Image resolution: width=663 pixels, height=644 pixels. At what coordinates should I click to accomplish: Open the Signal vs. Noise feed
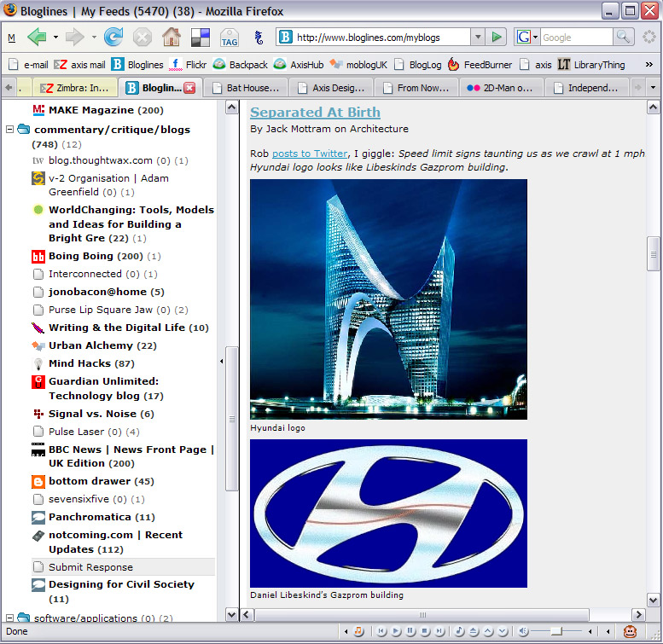93,414
